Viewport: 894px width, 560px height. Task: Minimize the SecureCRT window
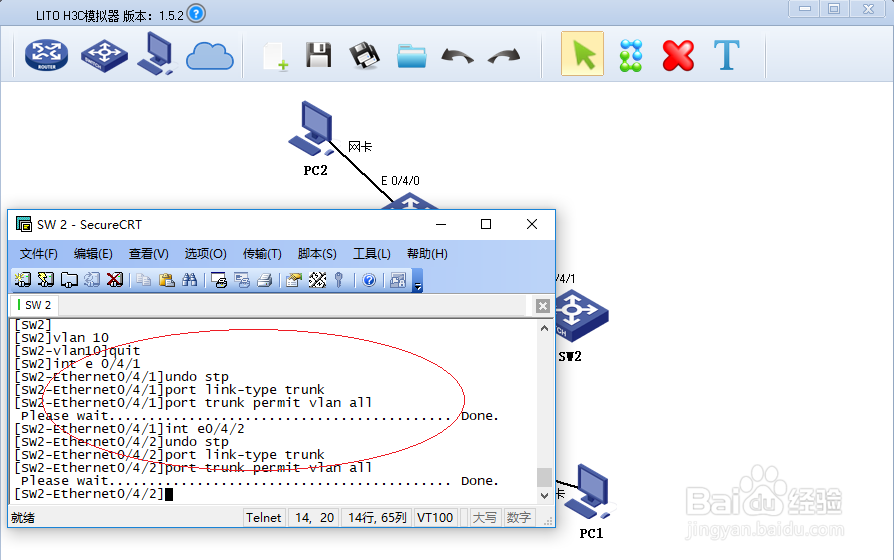tap(441, 224)
